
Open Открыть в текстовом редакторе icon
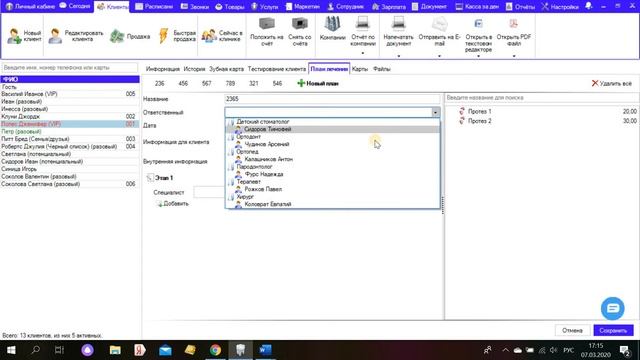point(478,24)
